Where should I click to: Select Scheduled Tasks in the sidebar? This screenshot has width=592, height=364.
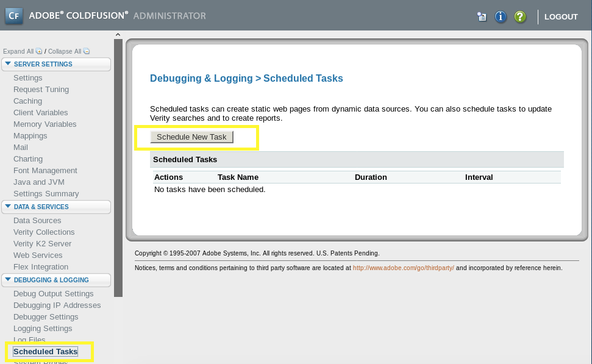coord(45,352)
